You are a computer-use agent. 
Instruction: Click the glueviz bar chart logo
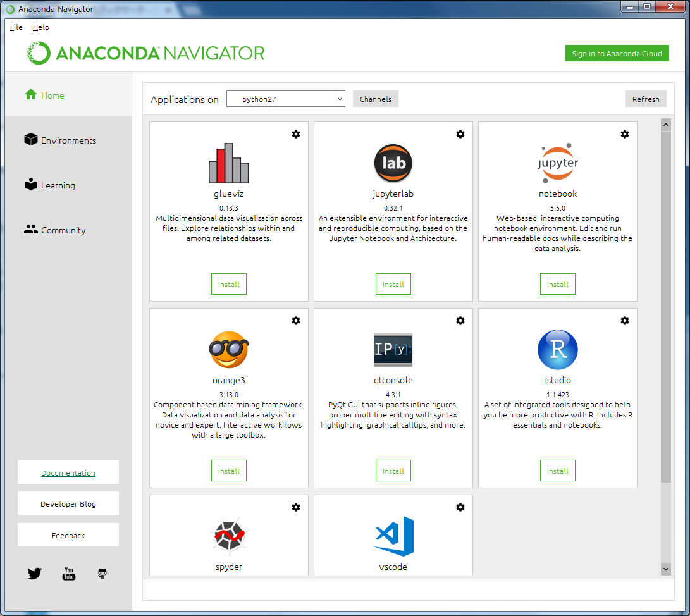(228, 163)
